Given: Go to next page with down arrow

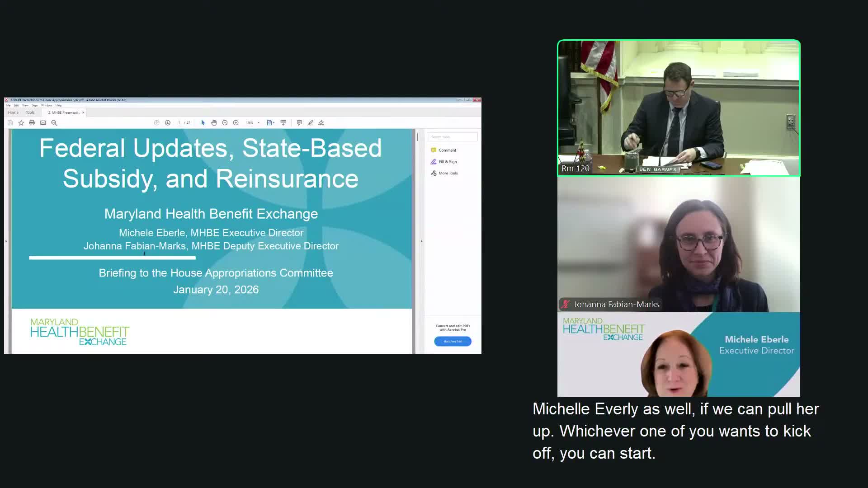Looking at the screenshot, I should [x=168, y=123].
